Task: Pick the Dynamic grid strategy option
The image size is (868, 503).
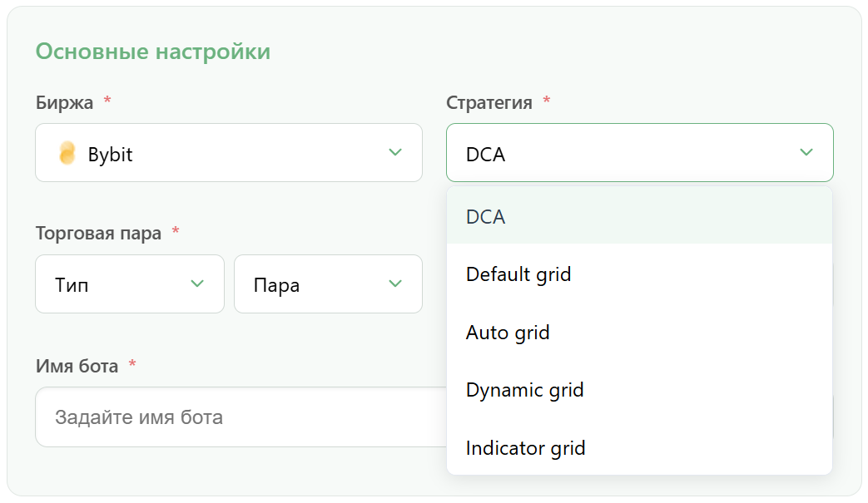Action: point(639,390)
